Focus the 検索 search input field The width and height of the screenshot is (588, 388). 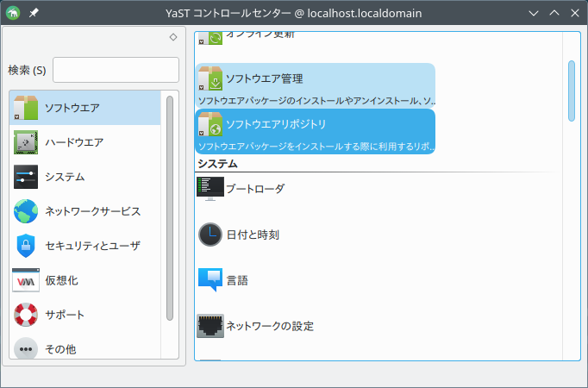(116, 70)
